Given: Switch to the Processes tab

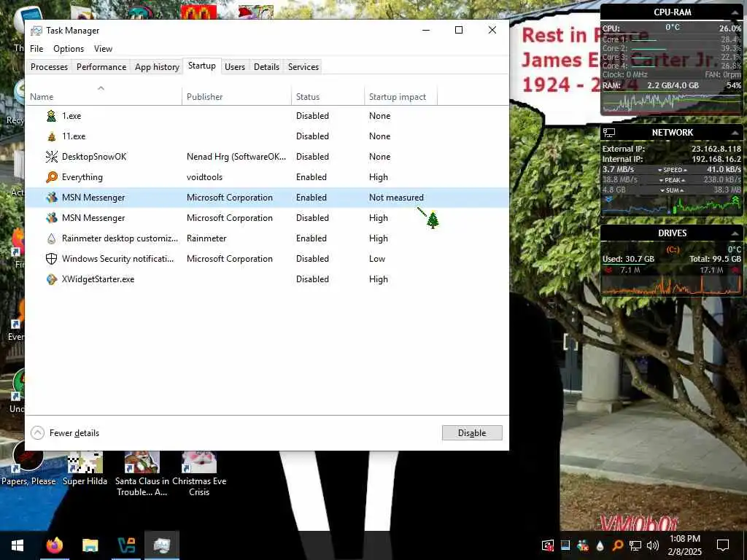Looking at the screenshot, I should point(49,67).
